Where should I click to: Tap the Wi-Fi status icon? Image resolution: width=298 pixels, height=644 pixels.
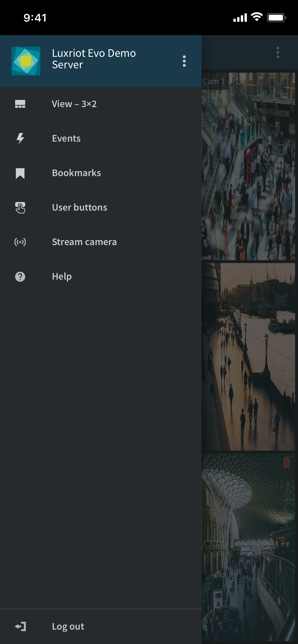[x=257, y=17]
